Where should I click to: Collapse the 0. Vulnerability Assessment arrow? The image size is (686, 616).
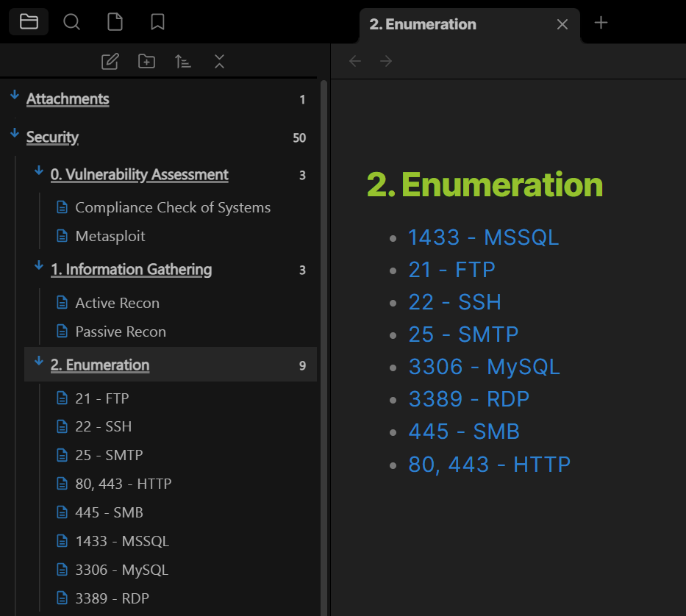point(39,171)
